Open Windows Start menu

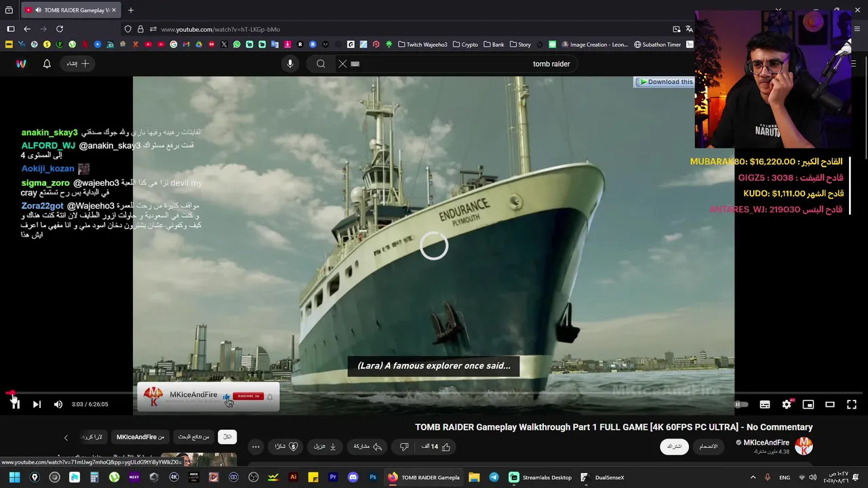(14, 477)
